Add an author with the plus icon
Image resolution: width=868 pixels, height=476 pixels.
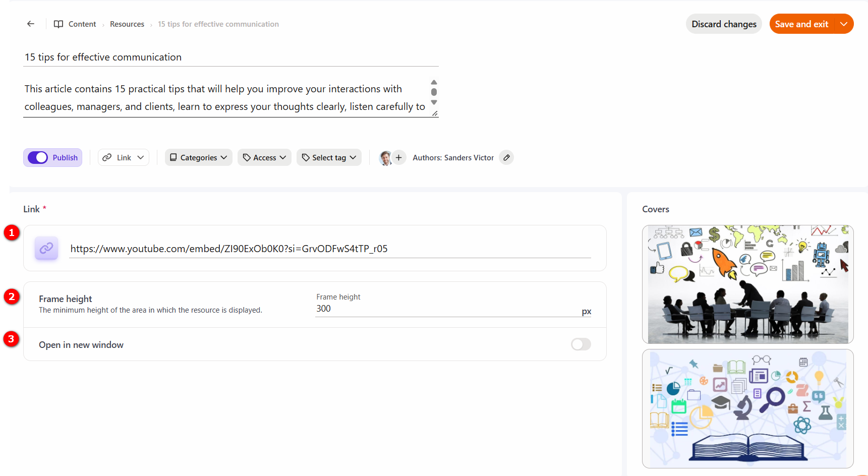[x=398, y=157]
